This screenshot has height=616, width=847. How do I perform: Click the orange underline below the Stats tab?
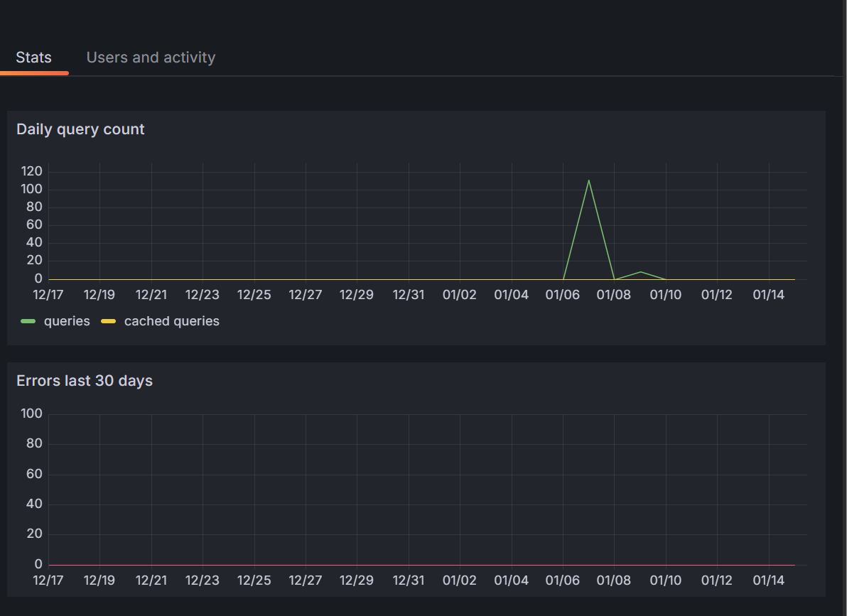[34, 72]
